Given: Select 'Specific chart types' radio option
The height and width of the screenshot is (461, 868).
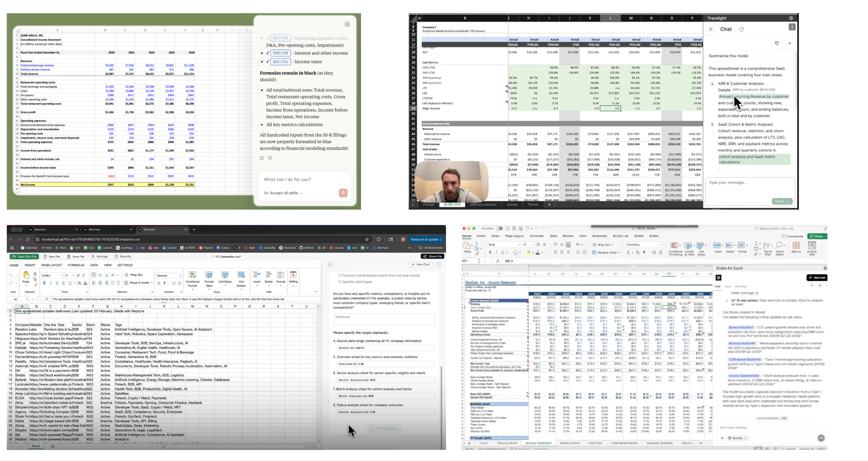Looking at the screenshot, I should (340, 282).
